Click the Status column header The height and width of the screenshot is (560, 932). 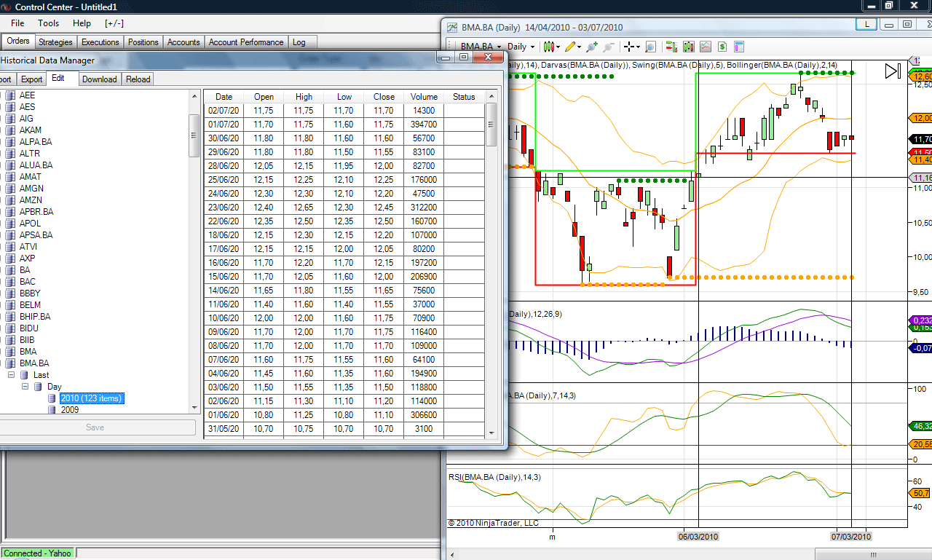pyautogui.click(x=464, y=97)
